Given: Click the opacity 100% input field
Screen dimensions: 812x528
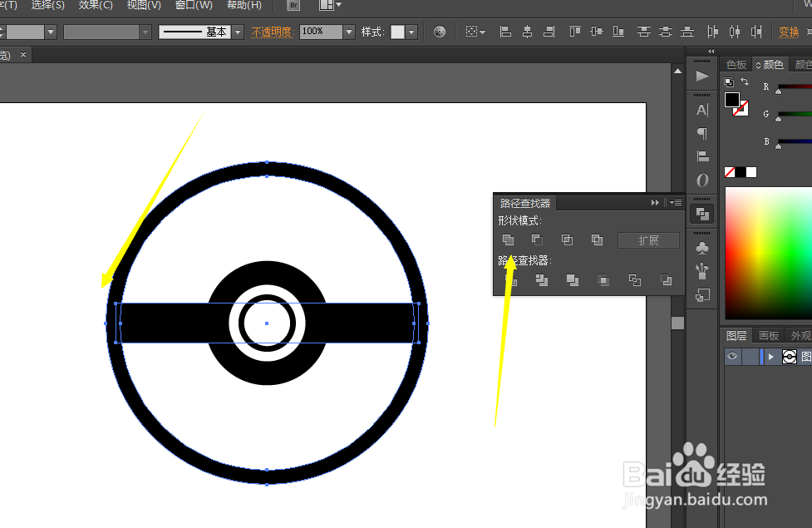Looking at the screenshot, I should pyautogui.click(x=321, y=32).
